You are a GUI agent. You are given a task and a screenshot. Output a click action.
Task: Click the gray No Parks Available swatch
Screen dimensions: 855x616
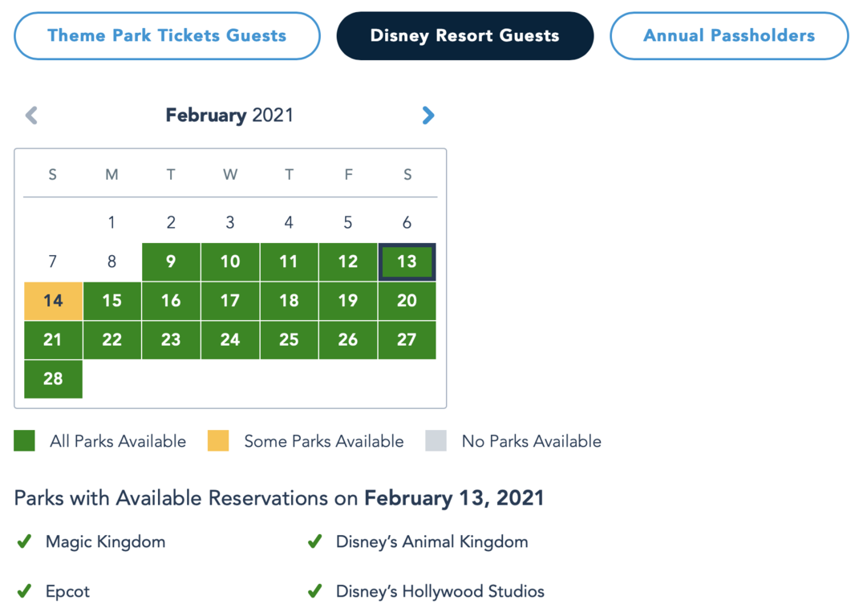coord(436,441)
